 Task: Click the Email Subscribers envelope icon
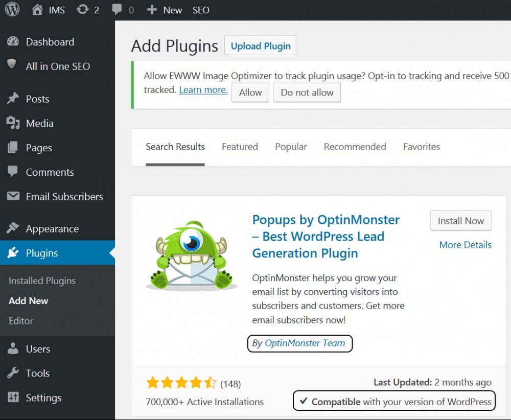click(13, 196)
